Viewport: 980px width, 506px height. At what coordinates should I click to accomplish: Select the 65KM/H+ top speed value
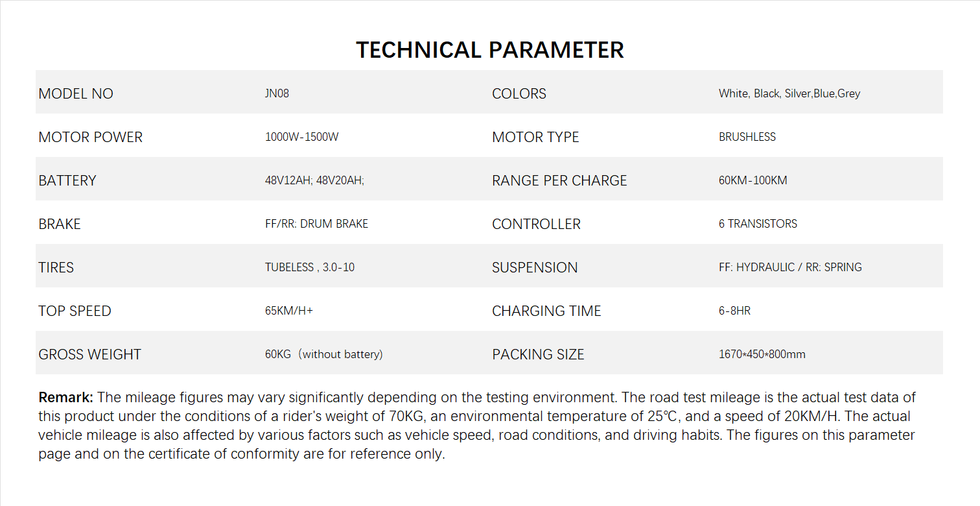(x=289, y=311)
